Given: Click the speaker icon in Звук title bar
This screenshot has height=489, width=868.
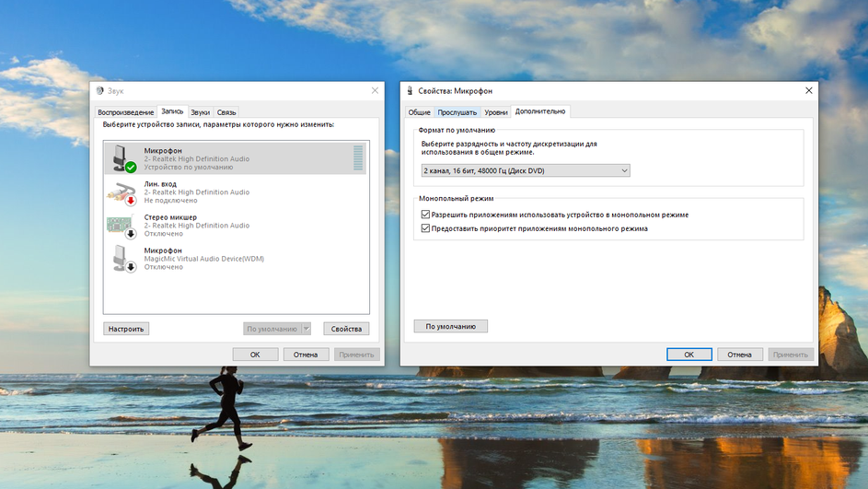Looking at the screenshot, I should point(99,91).
